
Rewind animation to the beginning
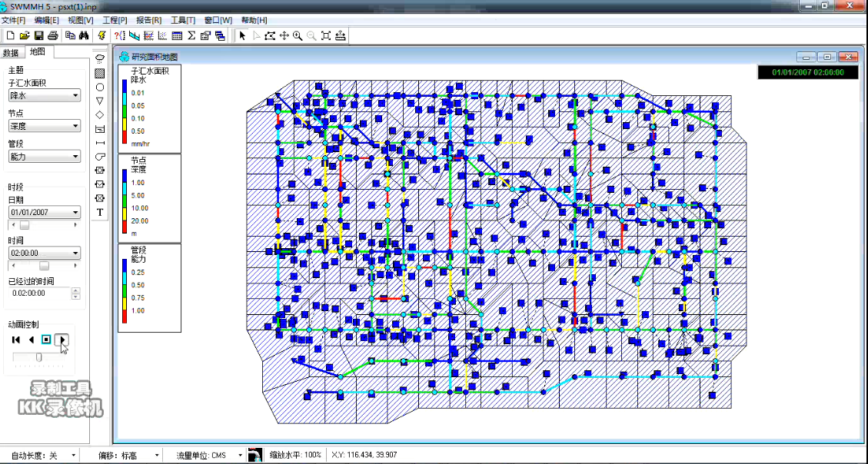pos(16,339)
